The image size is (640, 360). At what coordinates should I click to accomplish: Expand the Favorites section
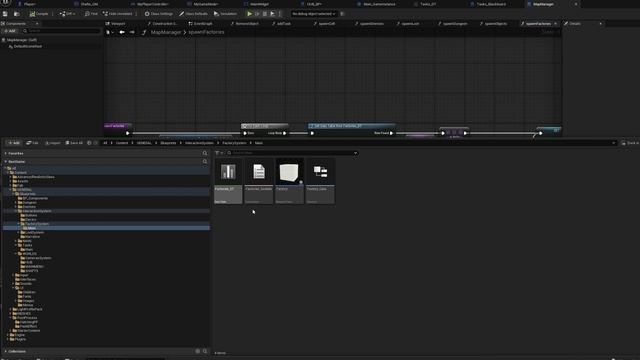[5, 153]
